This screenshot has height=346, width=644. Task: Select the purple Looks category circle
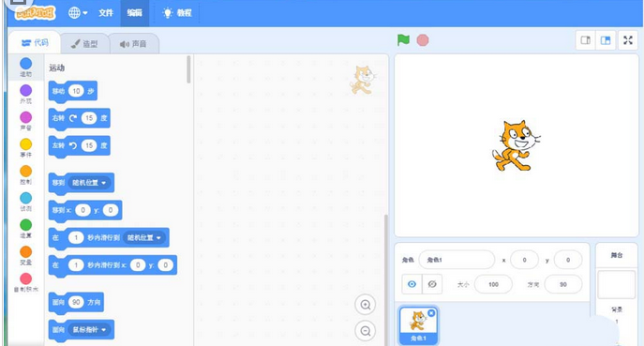tap(26, 90)
